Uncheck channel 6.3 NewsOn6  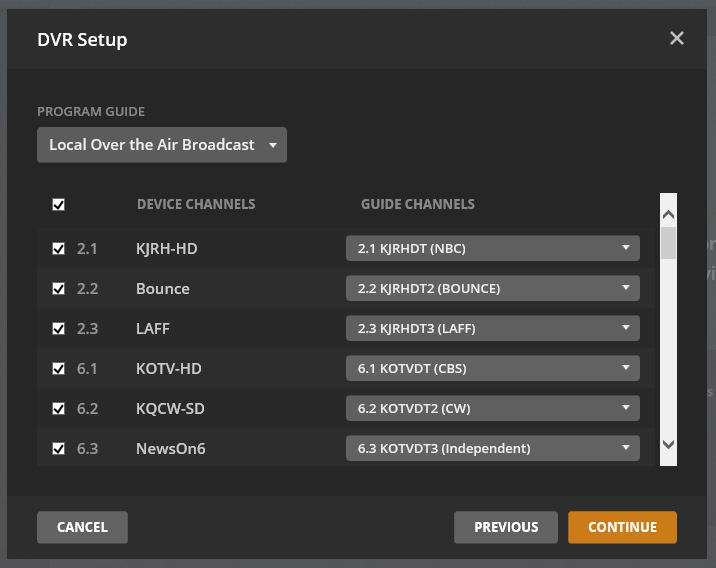point(59,448)
